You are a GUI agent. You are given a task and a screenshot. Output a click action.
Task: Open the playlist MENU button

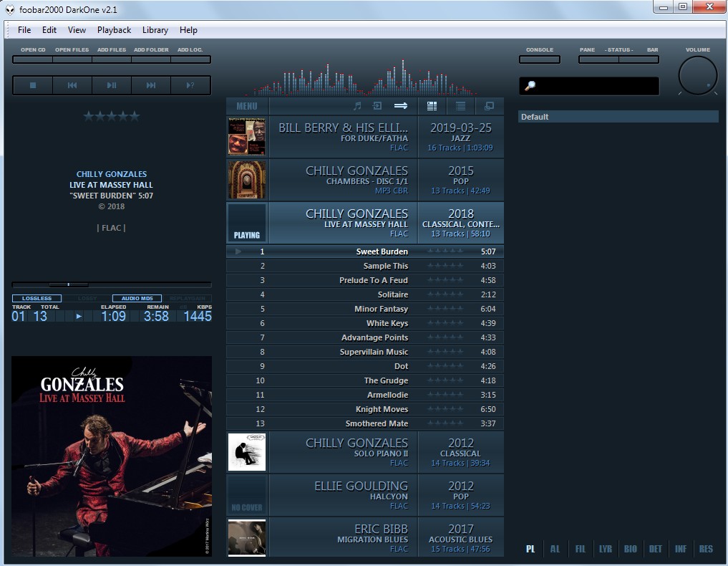(247, 106)
